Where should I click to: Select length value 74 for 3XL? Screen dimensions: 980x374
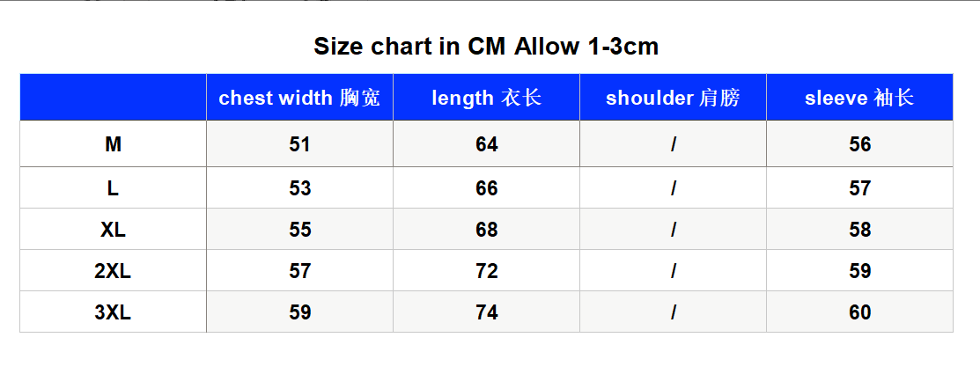486,312
